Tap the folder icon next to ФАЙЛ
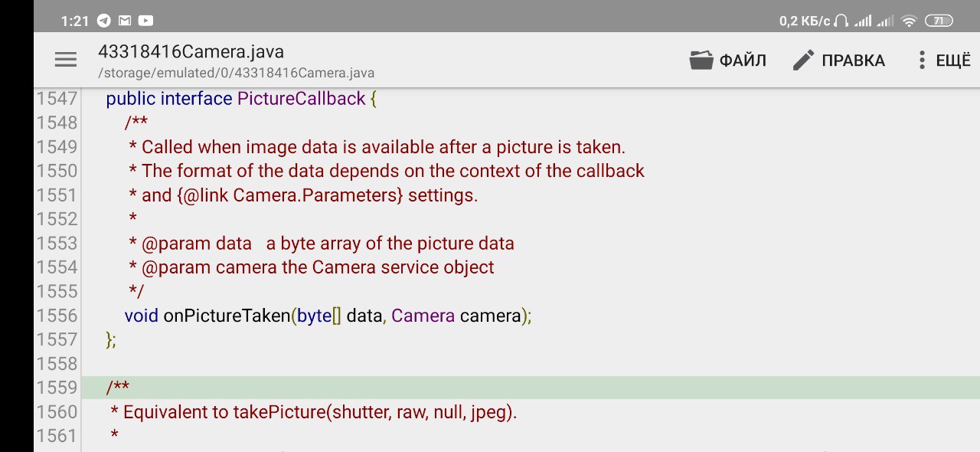This screenshot has width=980, height=452. pyautogui.click(x=701, y=61)
